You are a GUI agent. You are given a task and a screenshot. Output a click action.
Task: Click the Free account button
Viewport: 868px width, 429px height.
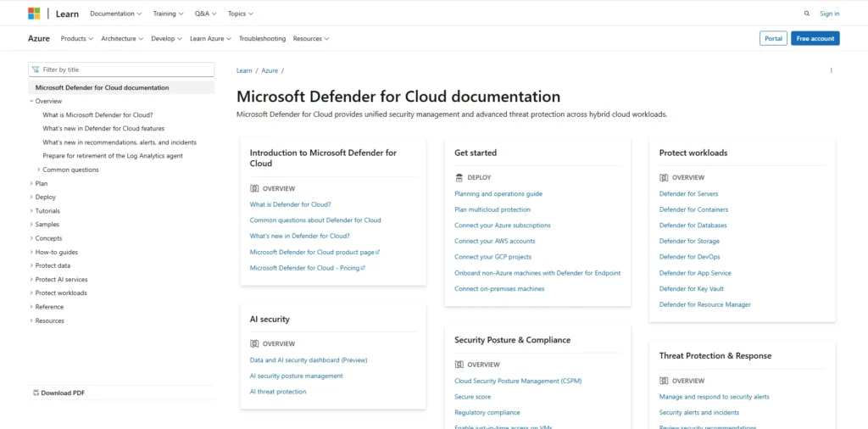pos(815,38)
